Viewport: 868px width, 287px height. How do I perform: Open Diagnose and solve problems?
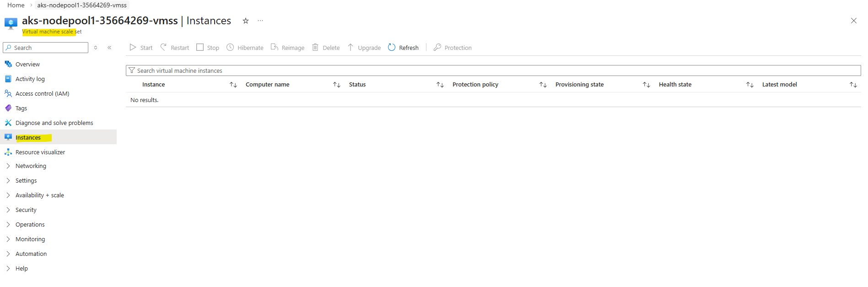tap(54, 123)
